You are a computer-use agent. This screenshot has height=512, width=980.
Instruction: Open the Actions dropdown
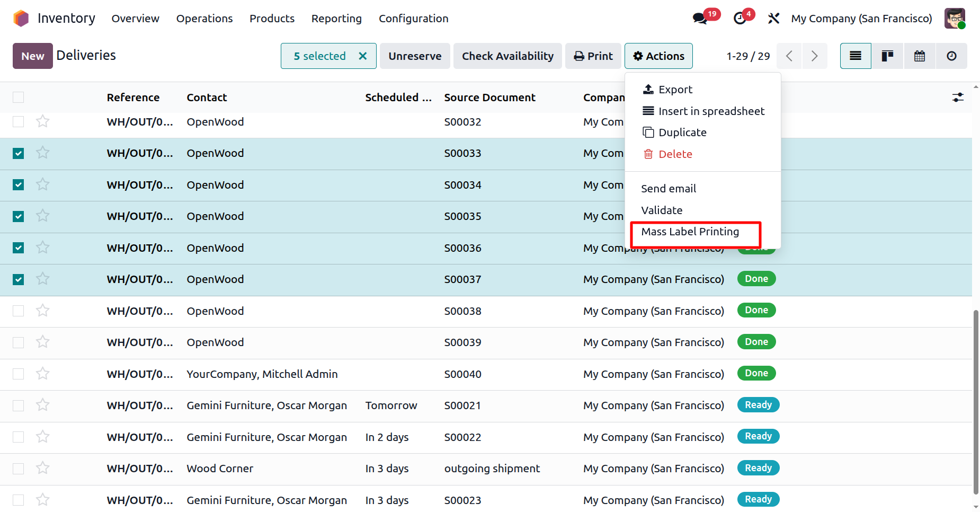tap(658, 56)
